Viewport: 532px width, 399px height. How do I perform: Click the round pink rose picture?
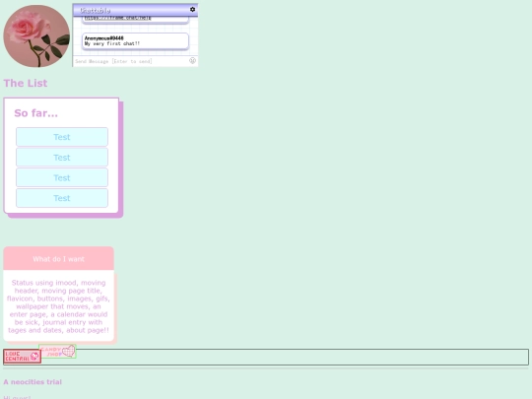point(36,35)
